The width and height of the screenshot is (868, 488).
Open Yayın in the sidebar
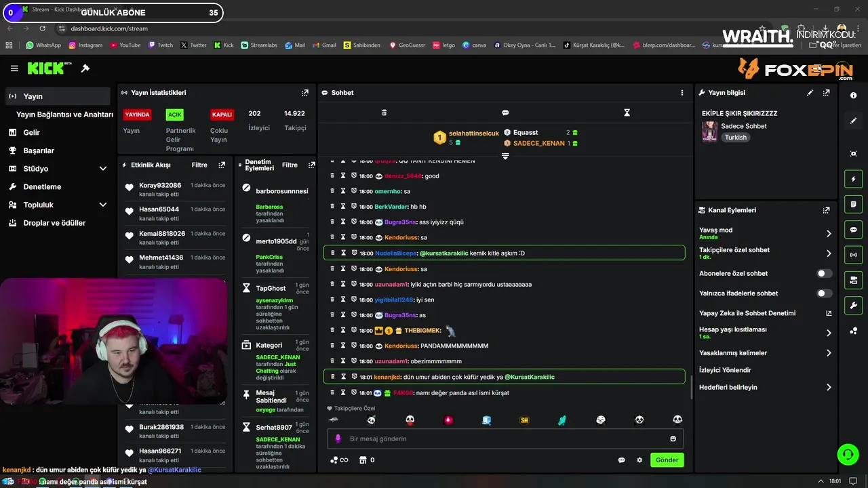coord(58,96)
